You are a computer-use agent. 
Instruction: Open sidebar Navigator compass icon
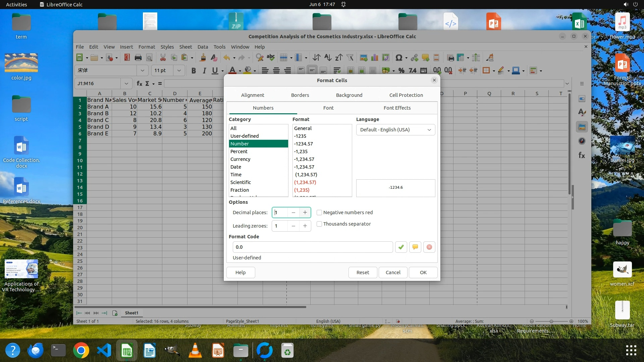582,141
